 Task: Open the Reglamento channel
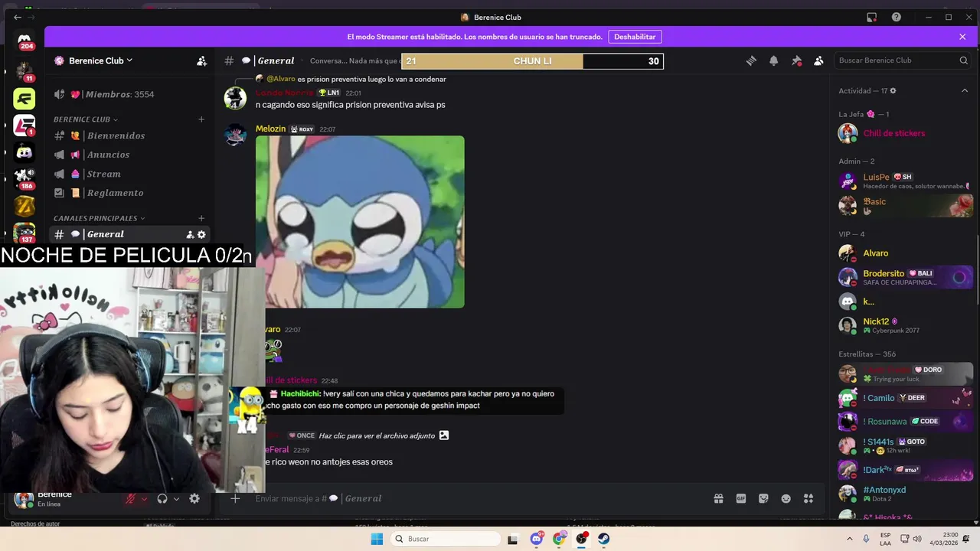[x=129, y=193]
